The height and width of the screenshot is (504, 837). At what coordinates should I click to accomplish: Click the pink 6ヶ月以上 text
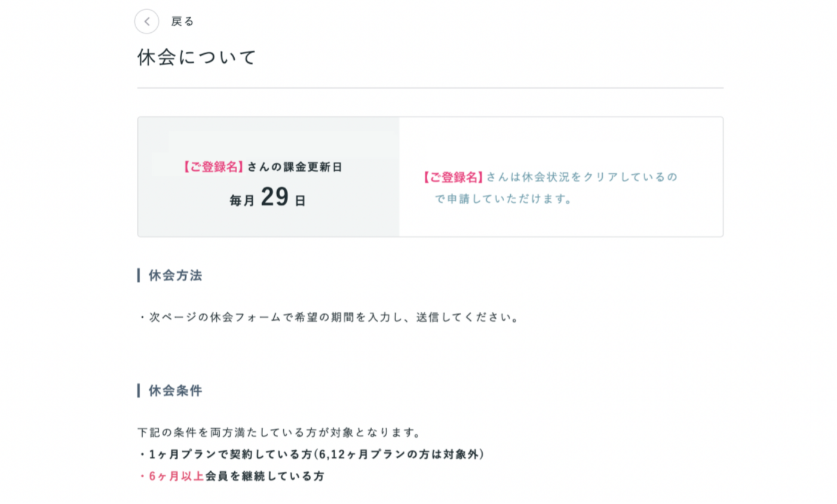click(176, 476)
